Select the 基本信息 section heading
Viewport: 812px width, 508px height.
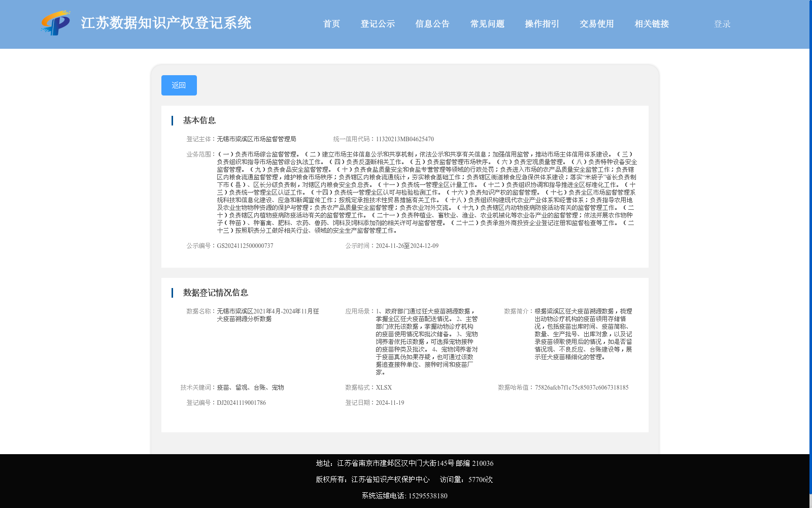coord(199,120)
